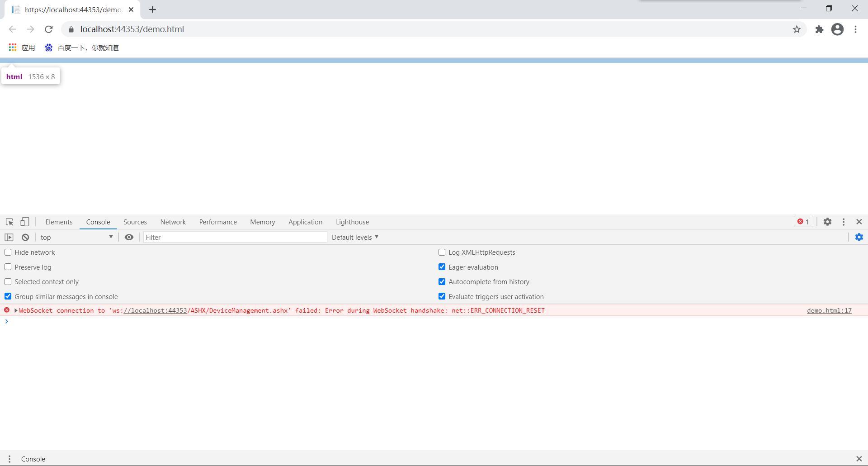Close the demo.html browser tab
Screen dimensions: 868x466
point(131,10)
